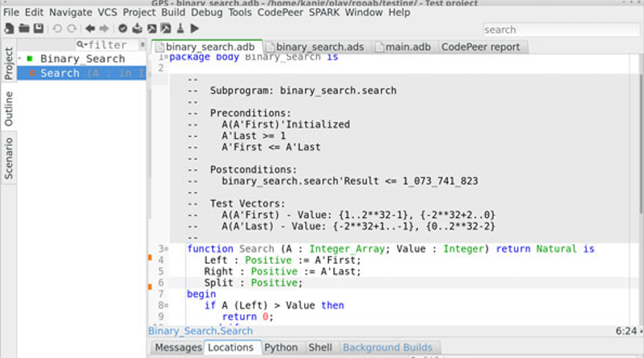Select the Project side panel tab
The height and width of the screenshot is (358, 644).
click(x=8, y=63)
